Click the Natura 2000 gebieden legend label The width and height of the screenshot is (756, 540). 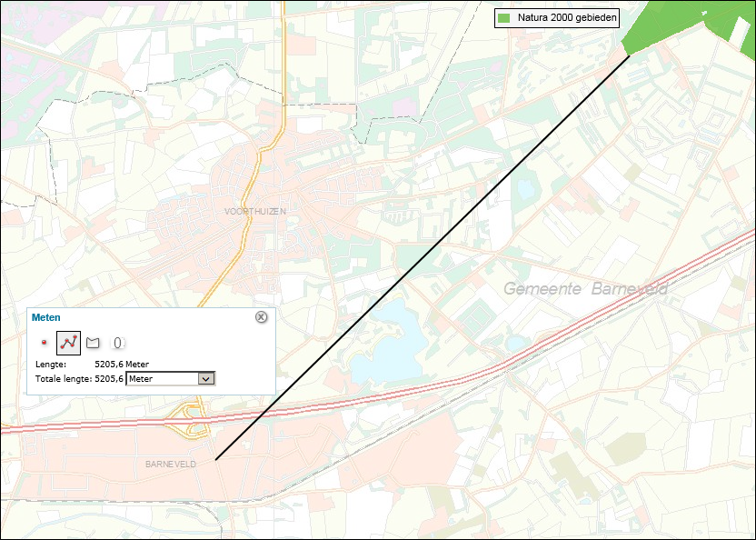567,18
